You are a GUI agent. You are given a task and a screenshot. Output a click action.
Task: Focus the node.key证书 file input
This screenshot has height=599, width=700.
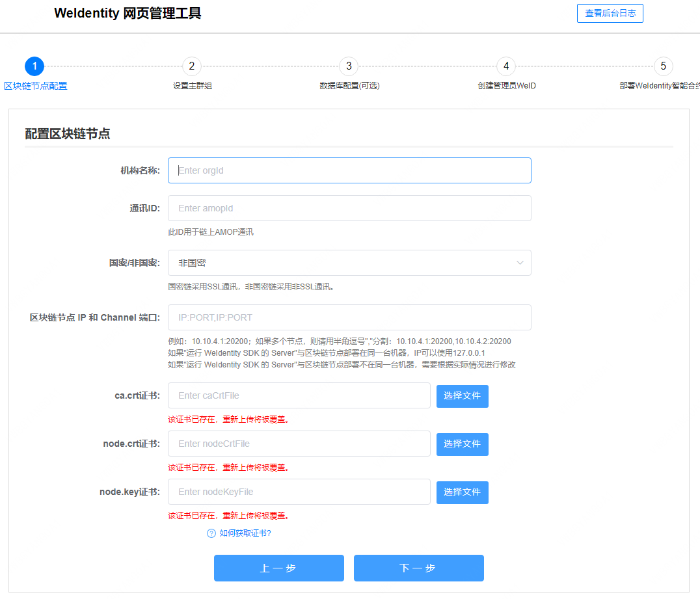tap(299, 492)
